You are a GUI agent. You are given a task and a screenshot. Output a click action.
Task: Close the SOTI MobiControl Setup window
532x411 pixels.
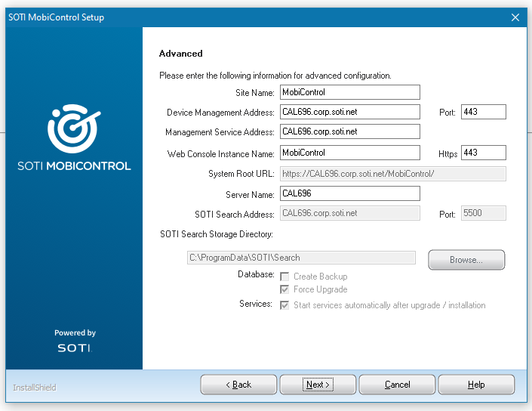point(515,17)
